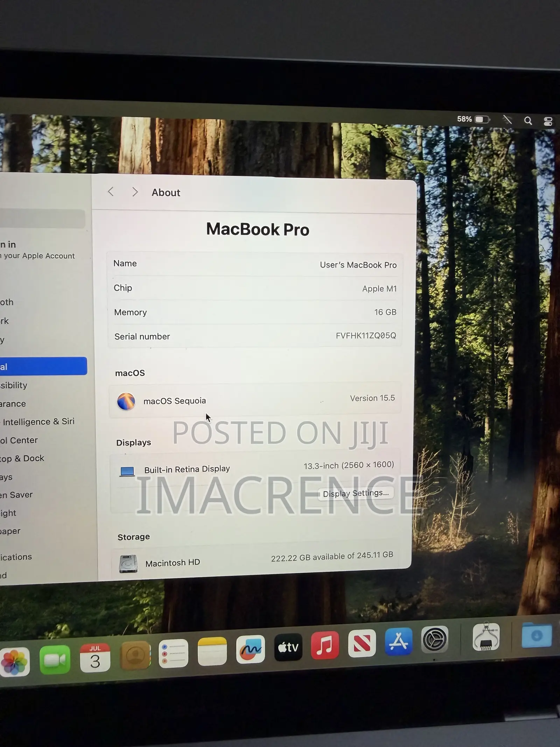560x747 pixels.
Task: Go back using the left chevron
Action: tap(111, 191)
